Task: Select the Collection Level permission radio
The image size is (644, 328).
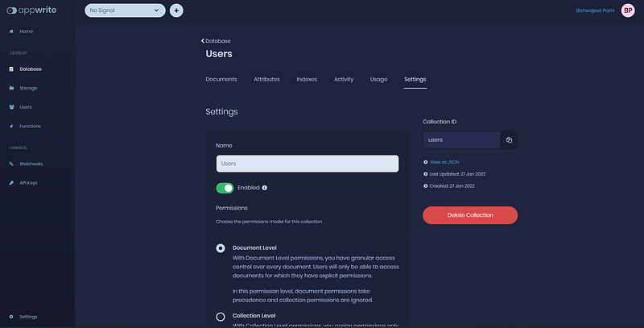Action: coord(221,317)
